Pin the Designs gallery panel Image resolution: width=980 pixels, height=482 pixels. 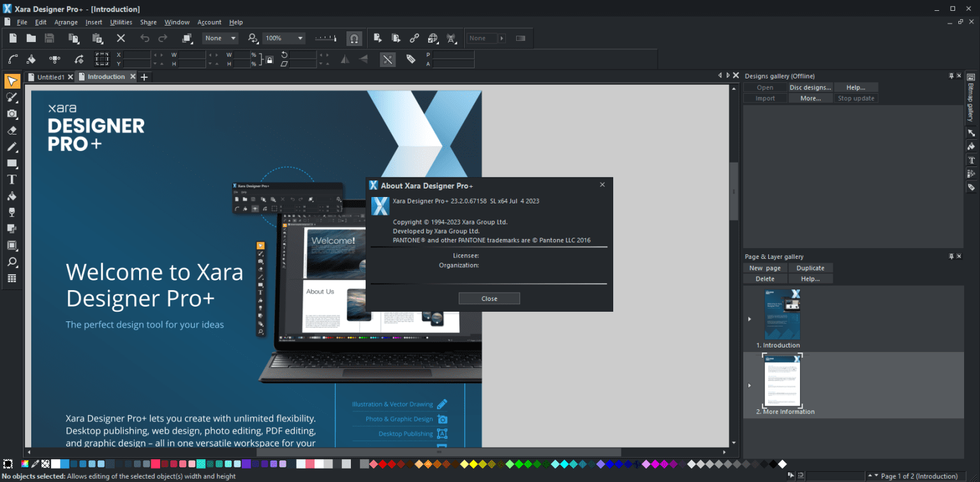951,76
